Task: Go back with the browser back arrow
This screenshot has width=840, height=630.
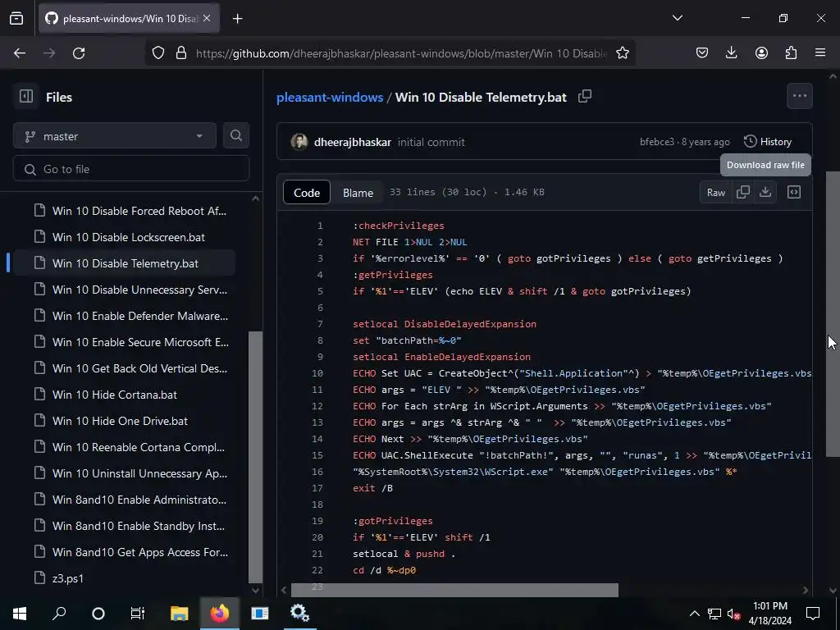Action: [x=20, y=53]
